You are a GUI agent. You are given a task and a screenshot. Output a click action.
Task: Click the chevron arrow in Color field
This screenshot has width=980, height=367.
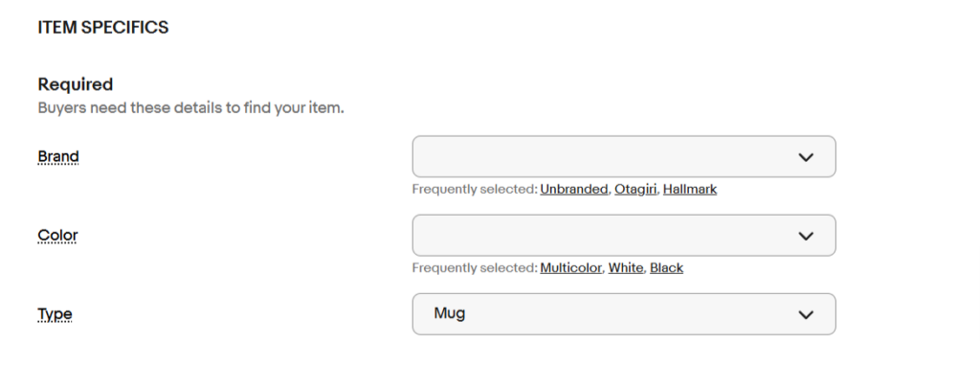806,236
